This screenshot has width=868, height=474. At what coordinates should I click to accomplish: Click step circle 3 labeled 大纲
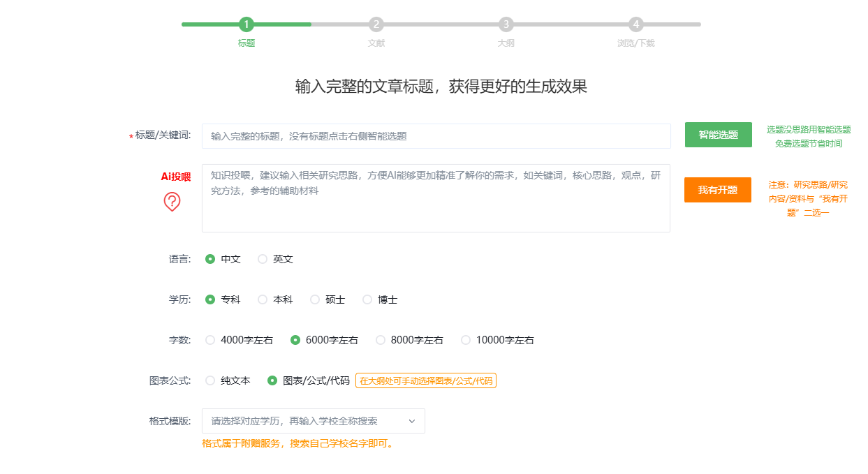tap(506, 23)
